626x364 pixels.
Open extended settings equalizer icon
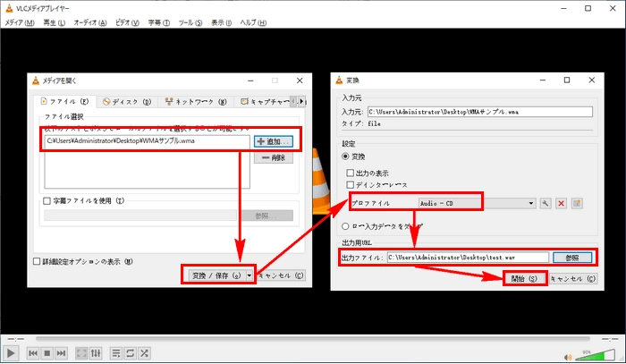(95, 353)
